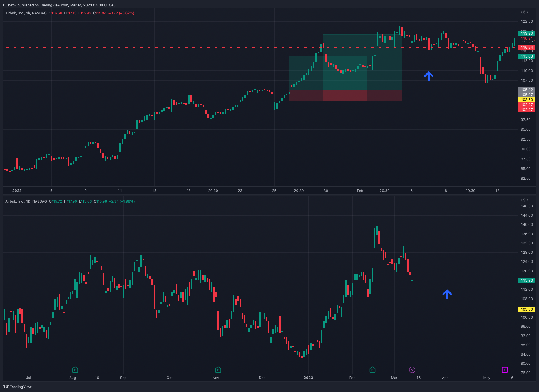Click the daily open value O115.72
539x392 pixels.
pos(56,201)
